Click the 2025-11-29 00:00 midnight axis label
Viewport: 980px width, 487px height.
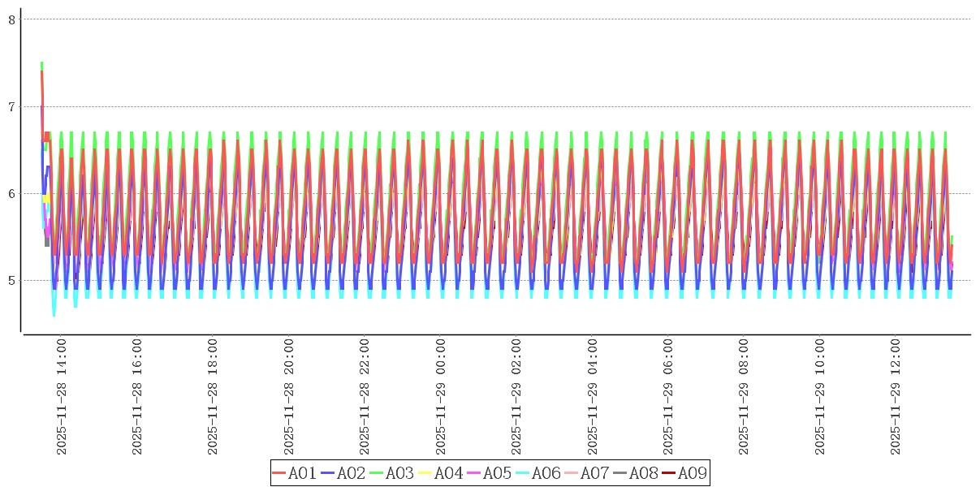[442, 397]
